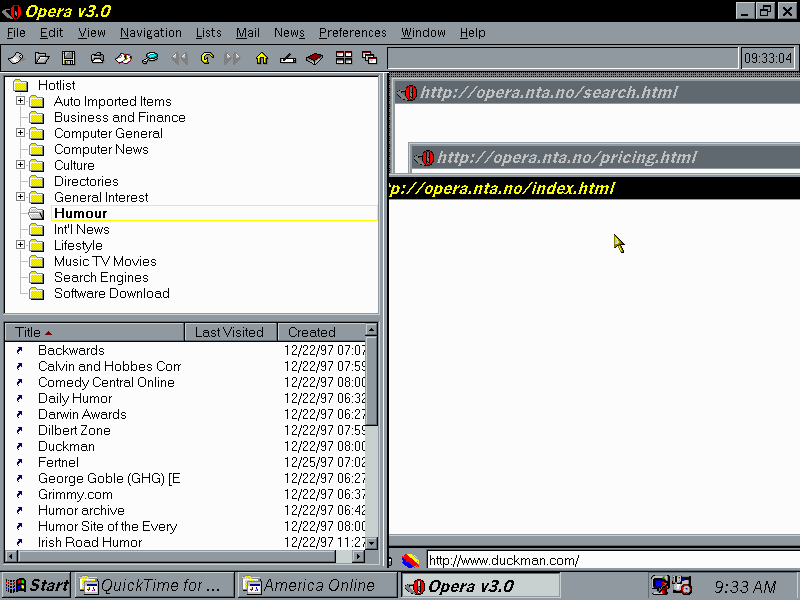
Task: Click the Print toolbar icon
Action: click(98, 58)
